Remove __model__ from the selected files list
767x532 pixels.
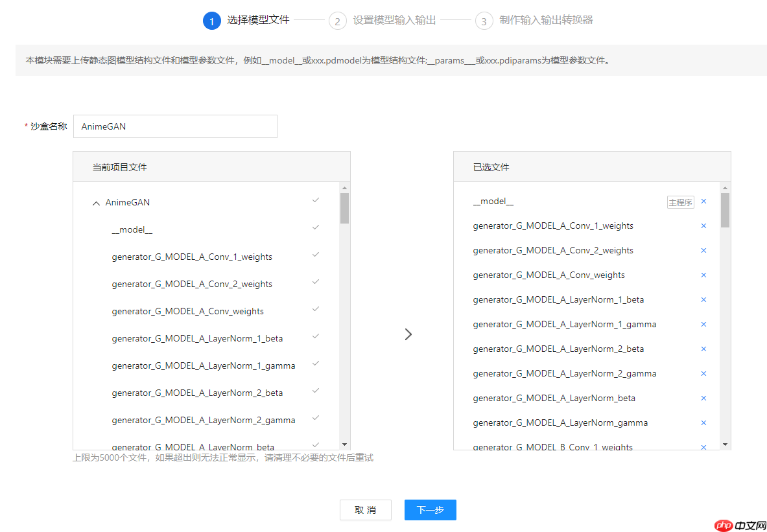pos(703,202)
